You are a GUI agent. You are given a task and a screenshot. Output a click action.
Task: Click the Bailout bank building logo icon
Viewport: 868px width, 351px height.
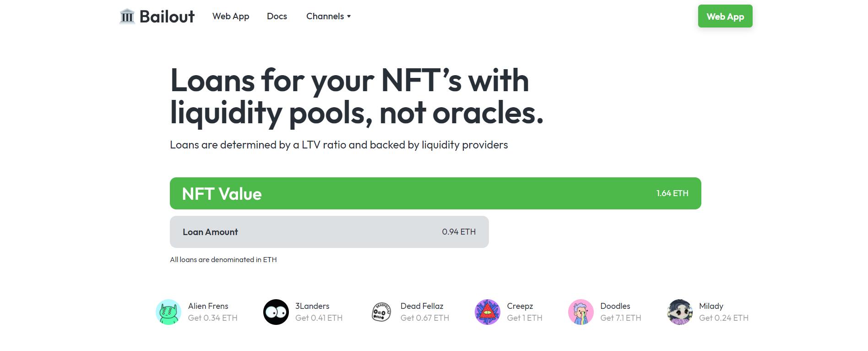tap(127, 16)
